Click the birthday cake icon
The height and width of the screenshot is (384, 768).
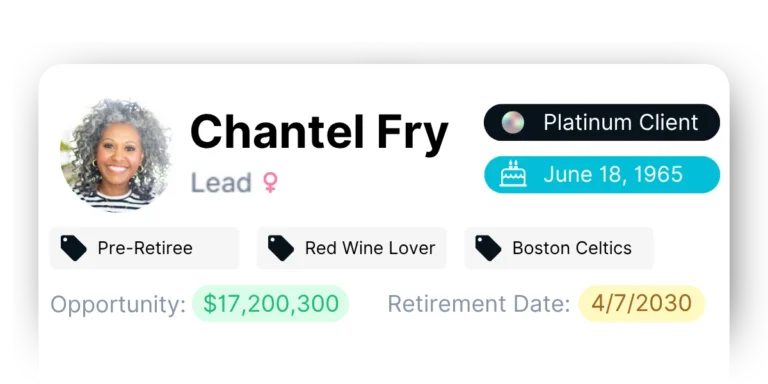coord(513,174)
